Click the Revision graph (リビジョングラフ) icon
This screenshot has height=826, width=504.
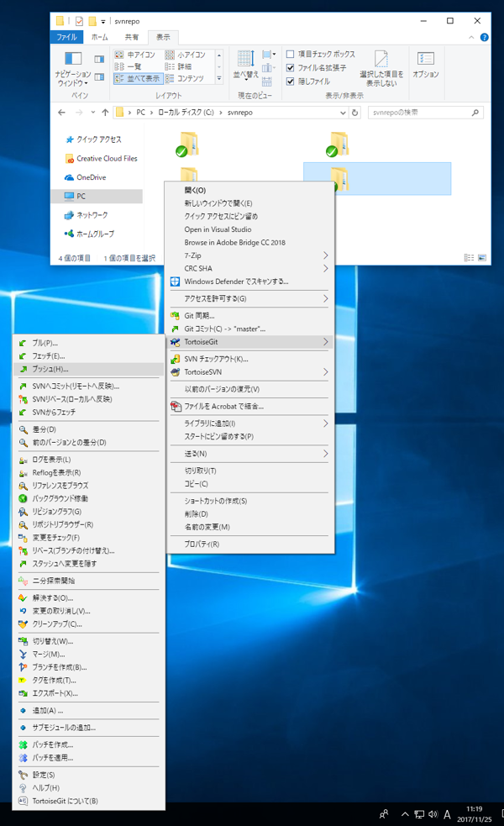click(x=23, y=512)
